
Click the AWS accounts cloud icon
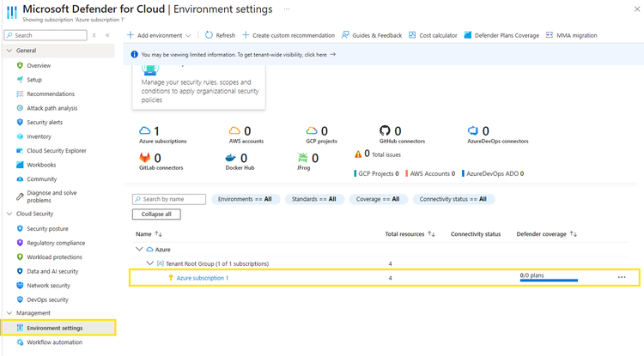pyautogui.click(x=234, y=131)
